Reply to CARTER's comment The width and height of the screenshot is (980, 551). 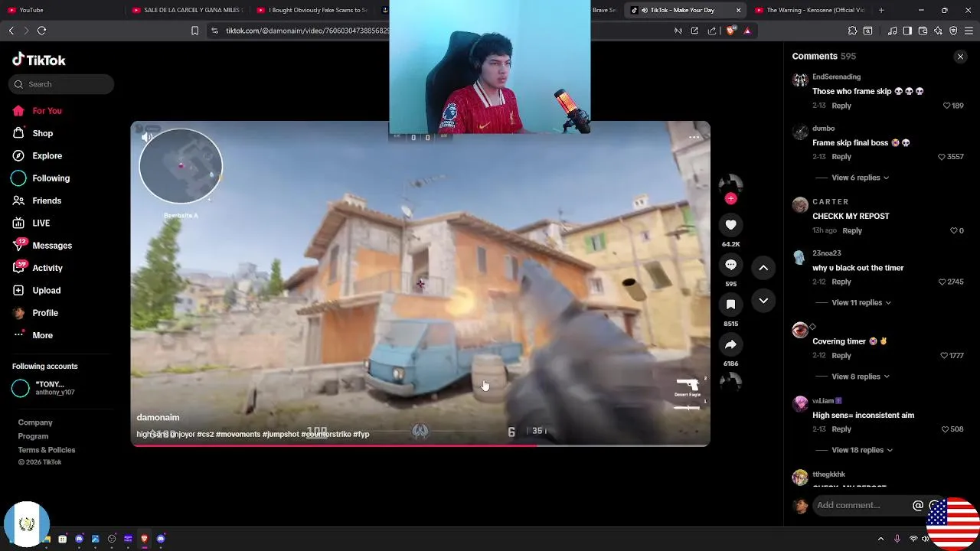pos(852,231)
